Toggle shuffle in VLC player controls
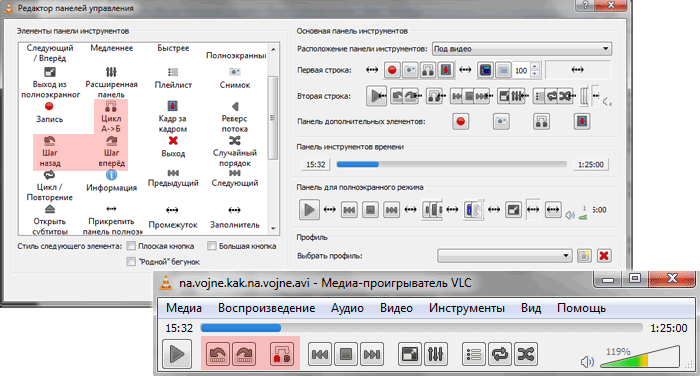 click(x=525, y=354)
